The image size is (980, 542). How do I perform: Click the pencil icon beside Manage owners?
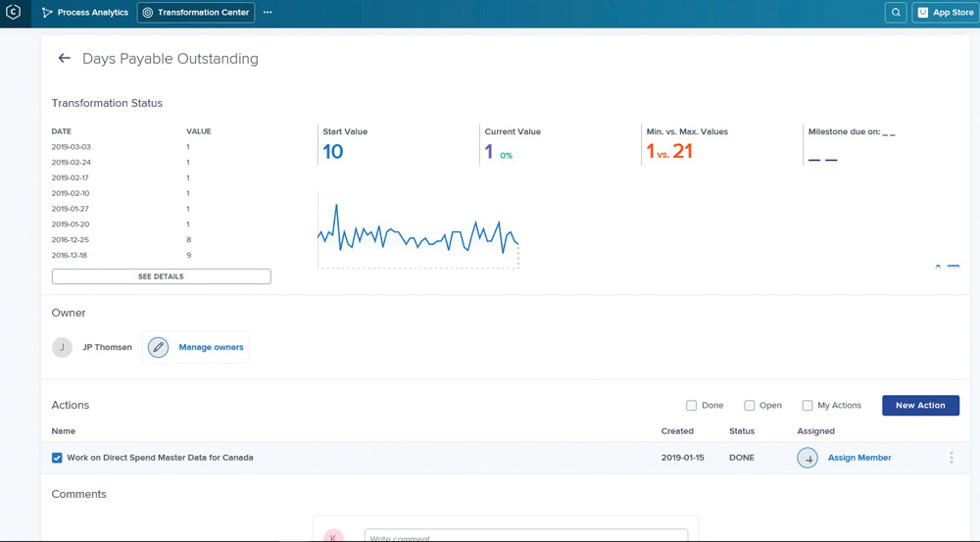pyautogui.click(x=158, y=347)
